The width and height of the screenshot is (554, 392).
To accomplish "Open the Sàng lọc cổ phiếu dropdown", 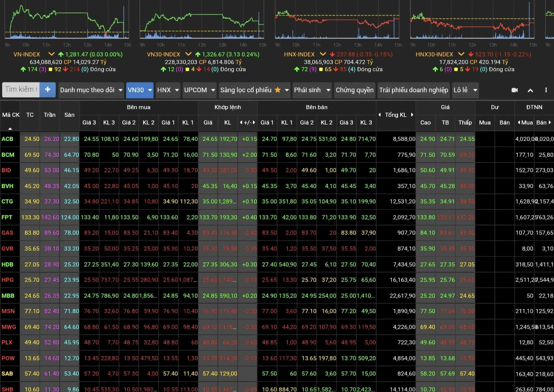I will tap(254, 90).
